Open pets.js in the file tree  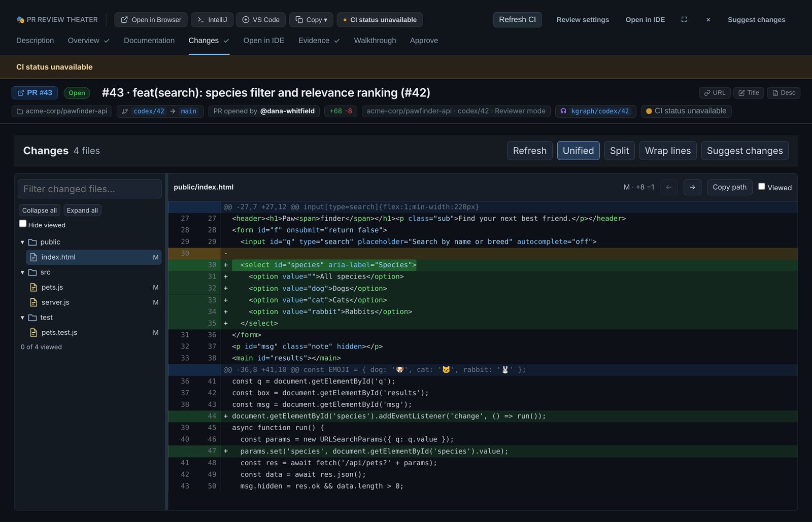pos(93,287)
